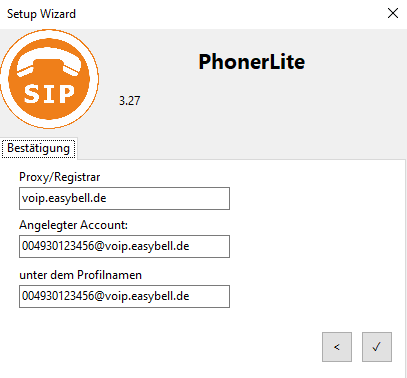This screenshot has height=378, width=407.
Task: Click the version number 3.27
Action: pyautogui.click(x=130, y=101)
